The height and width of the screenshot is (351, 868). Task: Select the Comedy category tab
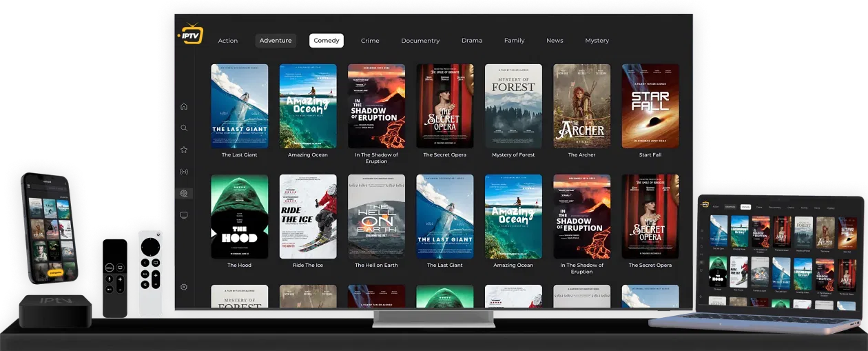pos(327,41)
